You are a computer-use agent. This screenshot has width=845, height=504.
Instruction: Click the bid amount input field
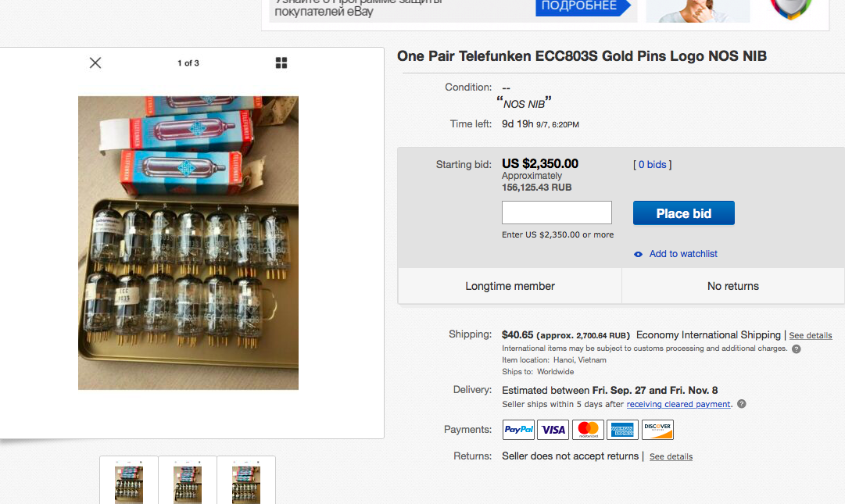[557, 213]
